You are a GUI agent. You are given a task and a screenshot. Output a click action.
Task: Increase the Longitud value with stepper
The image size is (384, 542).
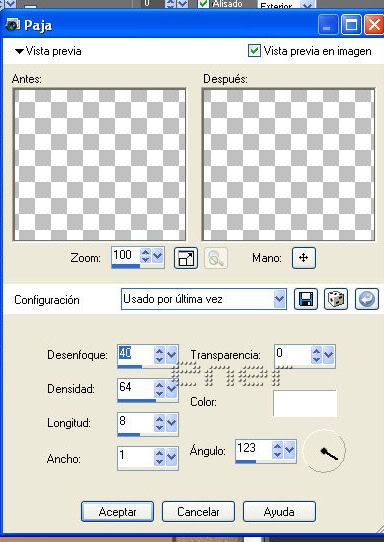[159, 419]
